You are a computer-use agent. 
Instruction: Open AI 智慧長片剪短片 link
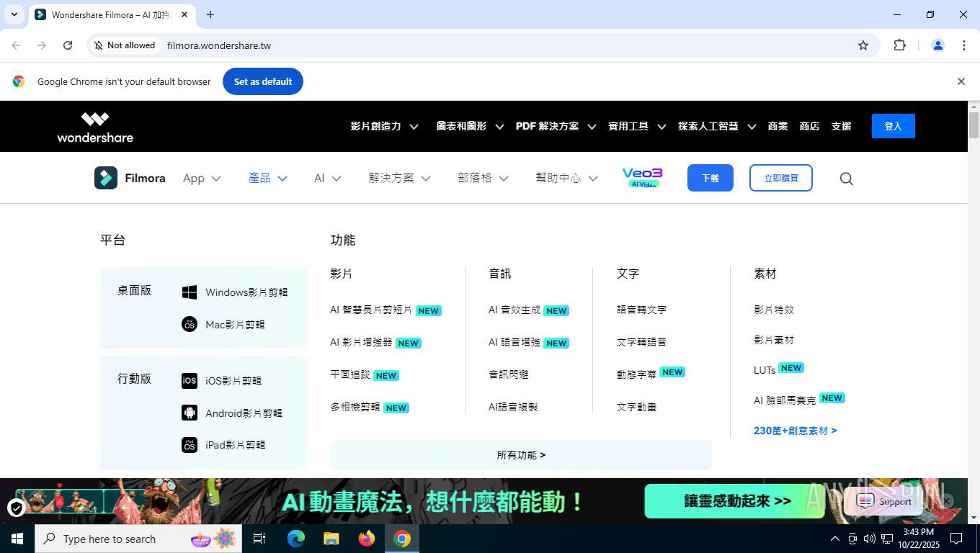click(371, 310)
